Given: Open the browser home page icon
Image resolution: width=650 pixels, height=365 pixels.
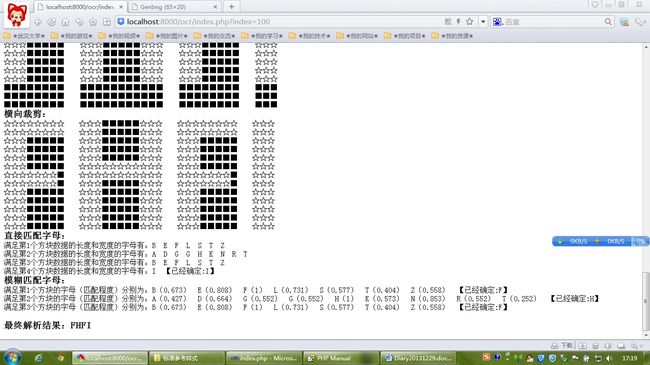Looking at the screenshot, I should (65, 22).
